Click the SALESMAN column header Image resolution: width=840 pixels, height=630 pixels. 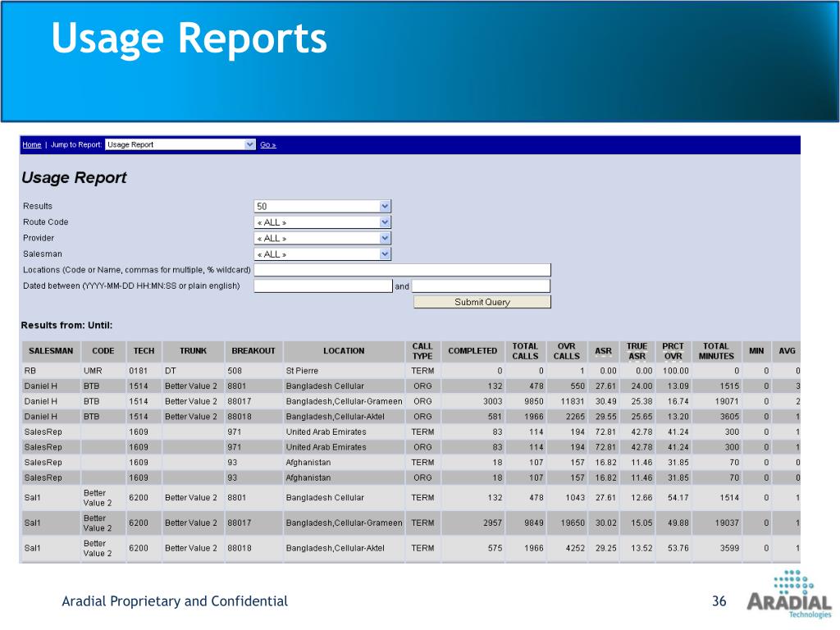point(51,351)
